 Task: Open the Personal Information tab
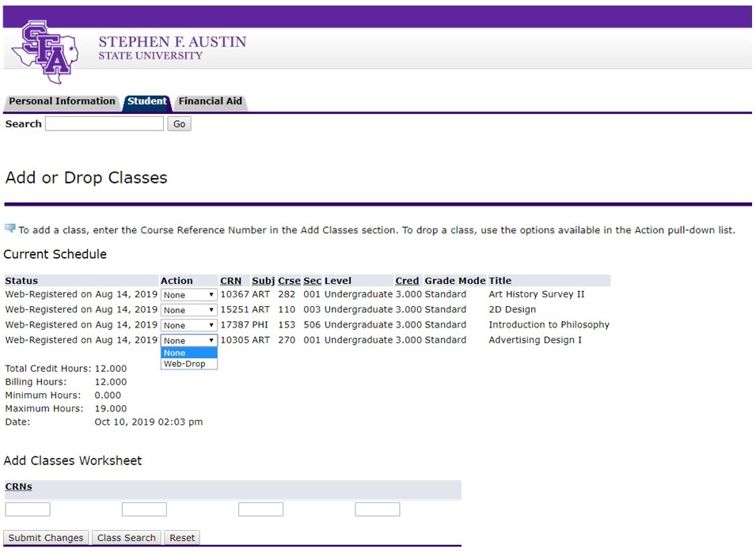(62, 101)
